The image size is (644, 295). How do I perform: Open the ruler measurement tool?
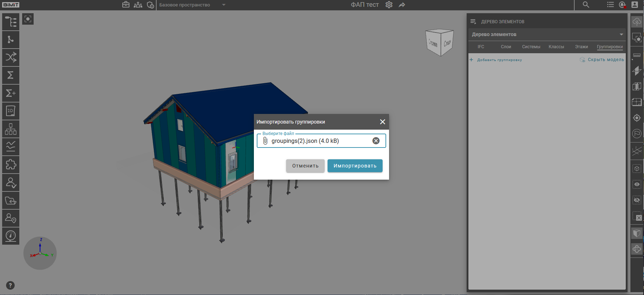click(637, 55)
